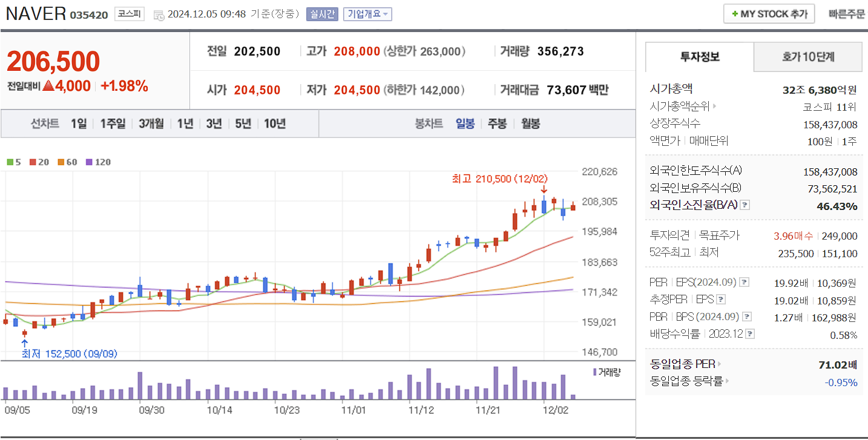
Task: Toggle the 실시간 real-time price mode
Action: pos(323,14)
